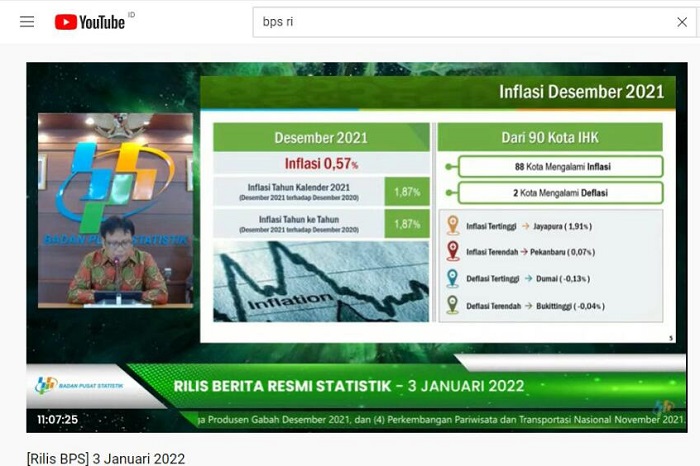Click the 'Desember 2021' green header

point(321,137)
